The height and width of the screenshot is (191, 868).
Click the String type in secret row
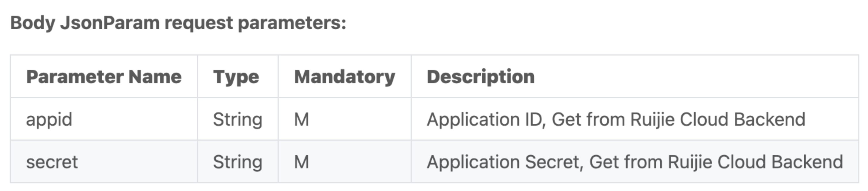pos(238,162)
